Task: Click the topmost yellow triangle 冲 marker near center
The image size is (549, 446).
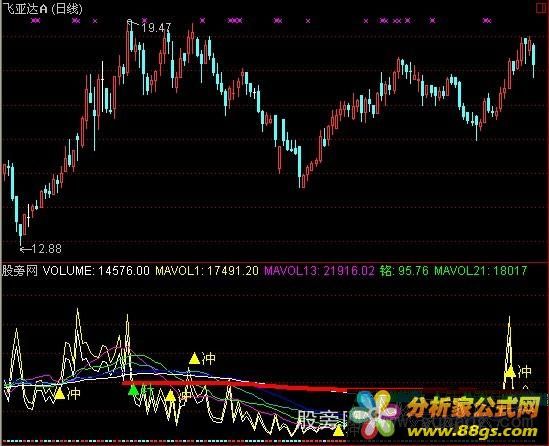Action: (202, 358)
